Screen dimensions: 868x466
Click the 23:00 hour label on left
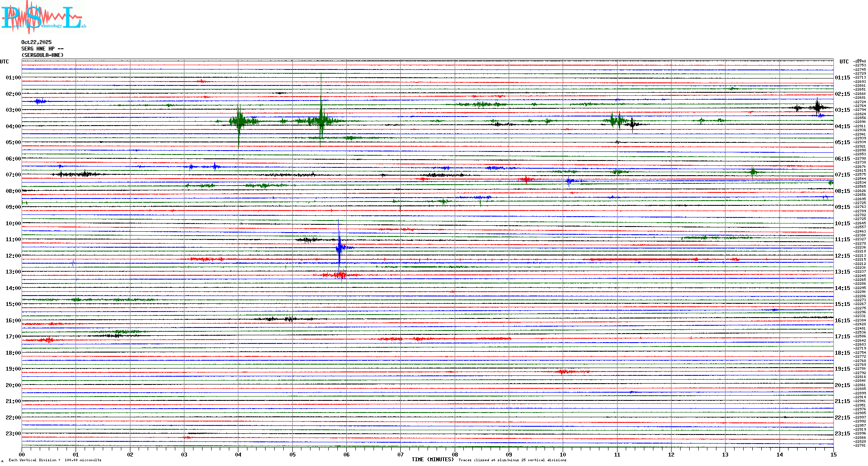13,434
